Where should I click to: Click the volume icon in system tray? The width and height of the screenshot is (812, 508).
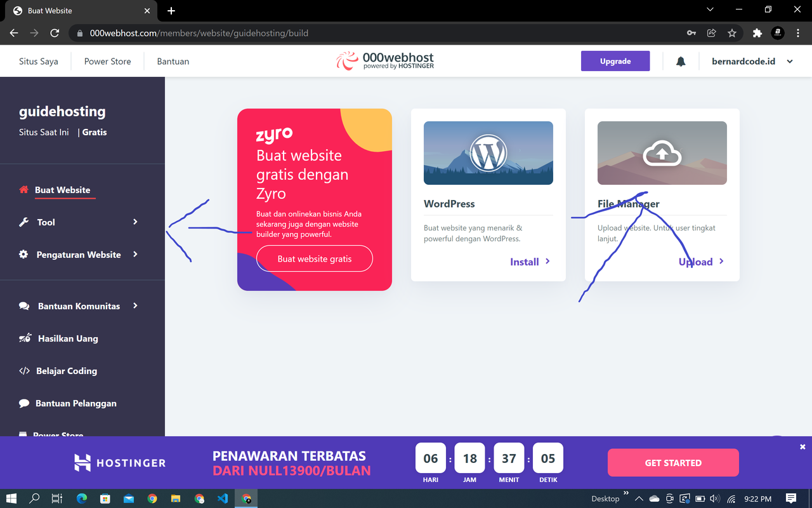716,499
